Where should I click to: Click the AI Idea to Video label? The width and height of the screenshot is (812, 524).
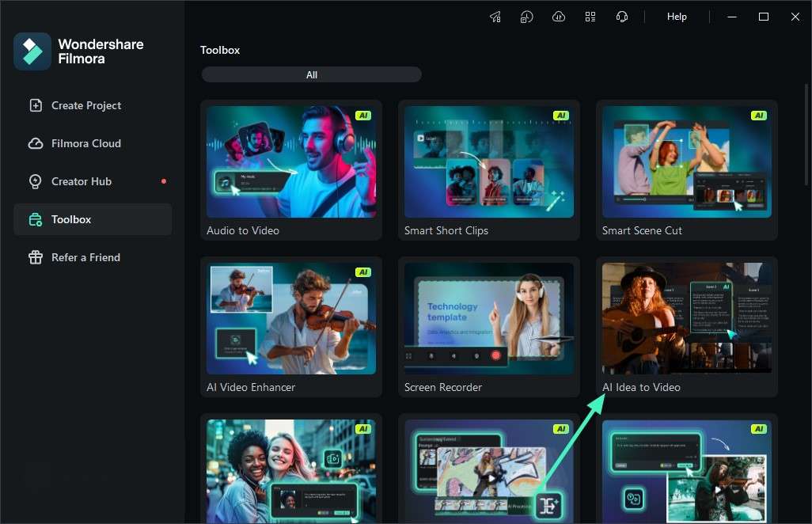(641, 387)
